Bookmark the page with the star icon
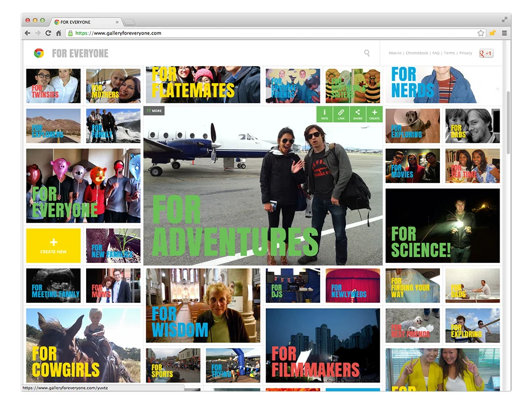Screen dimensions: 532x420 coord(481,33)
